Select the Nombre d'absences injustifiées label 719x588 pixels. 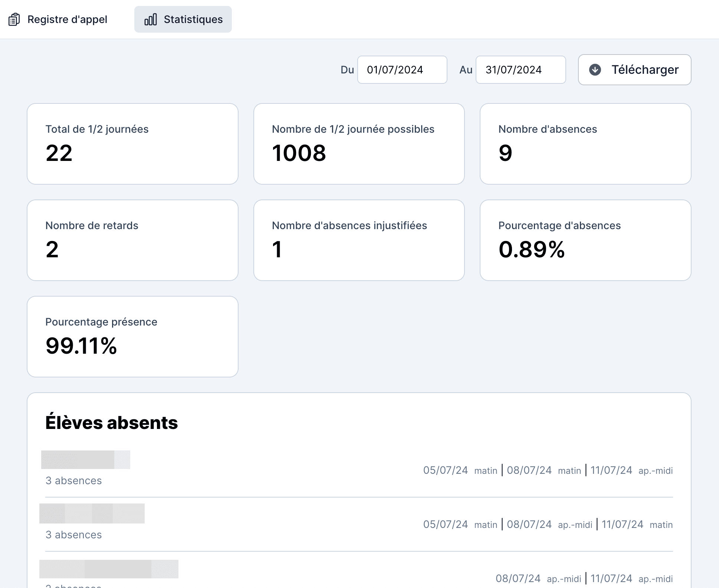(x=349, y=225)
